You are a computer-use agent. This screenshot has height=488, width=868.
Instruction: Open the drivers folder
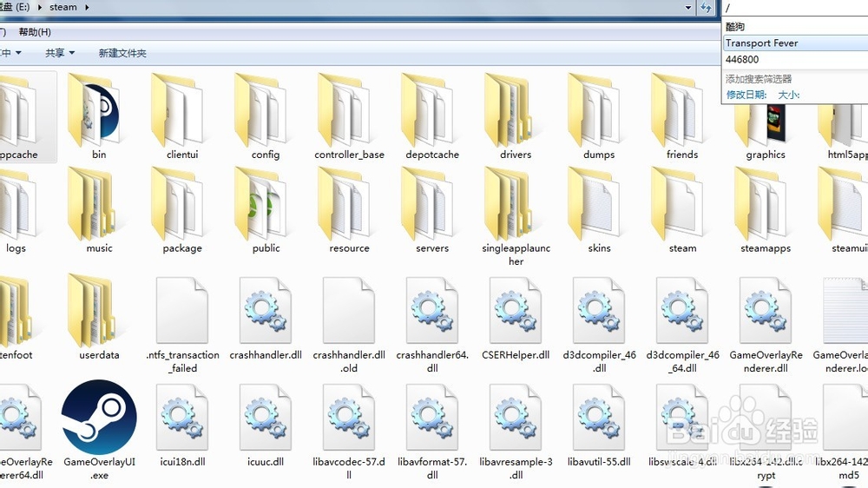tap(516, 116)
